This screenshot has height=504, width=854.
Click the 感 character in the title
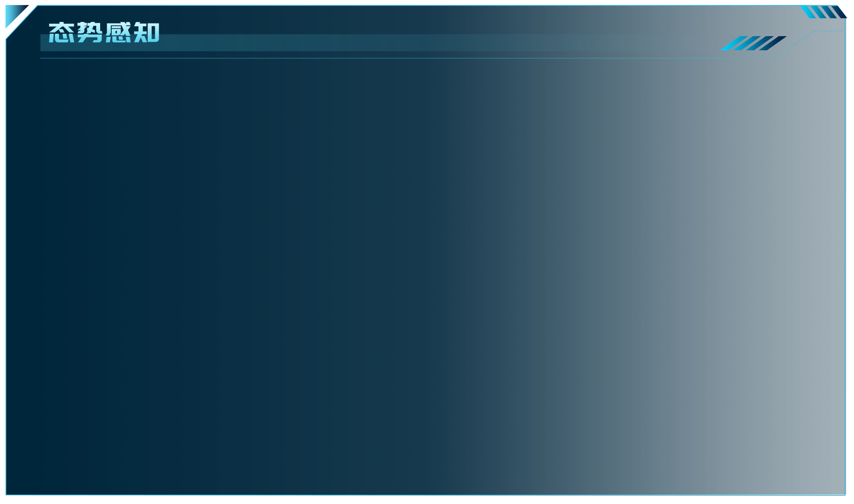tap(118, 33)
